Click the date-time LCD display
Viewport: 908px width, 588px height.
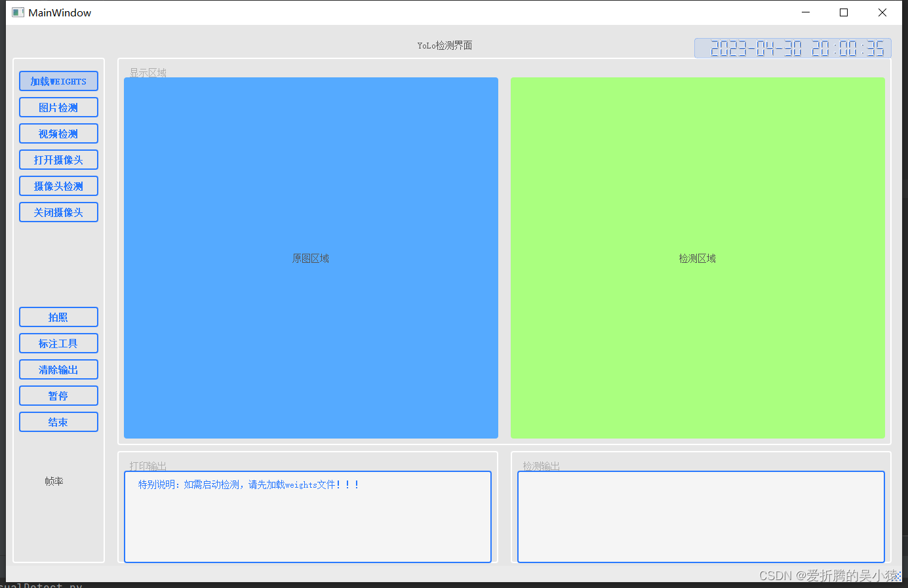pyautogui.click(x=793, y=49)
